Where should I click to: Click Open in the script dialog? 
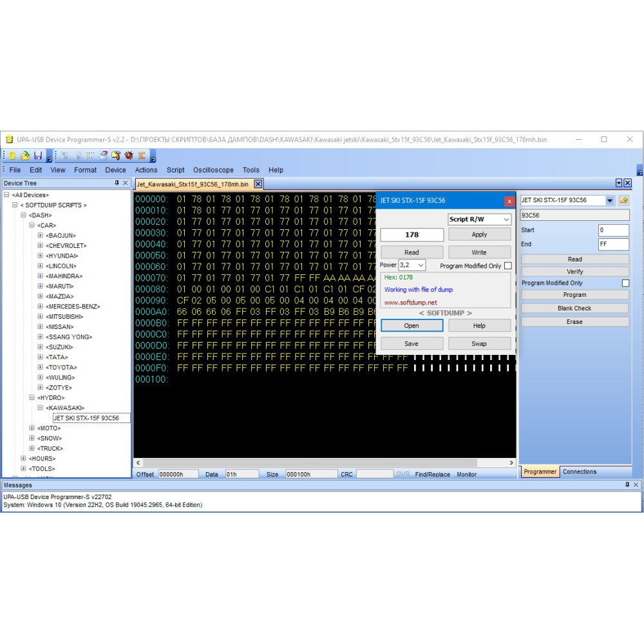412,326
